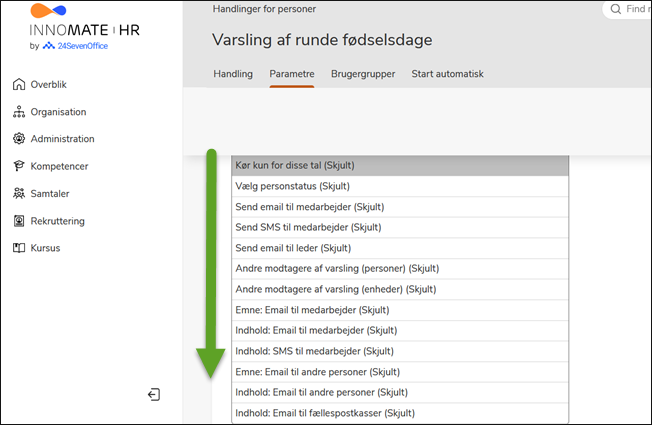Go to Start automatisk tab

pyautogui.click(x=448, y=74)
